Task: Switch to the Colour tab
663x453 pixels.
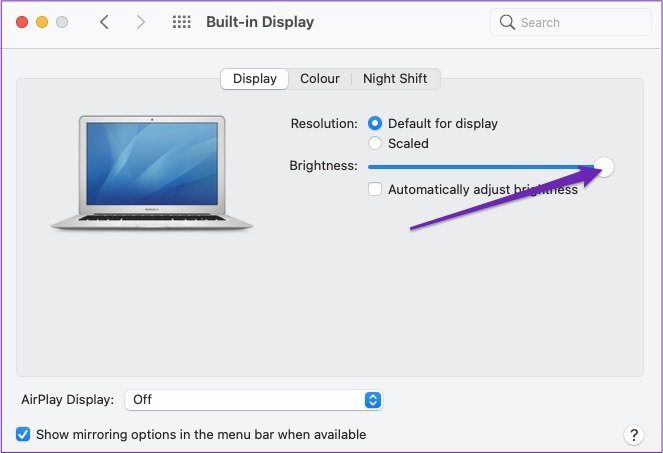Action: tap(320, 79)
